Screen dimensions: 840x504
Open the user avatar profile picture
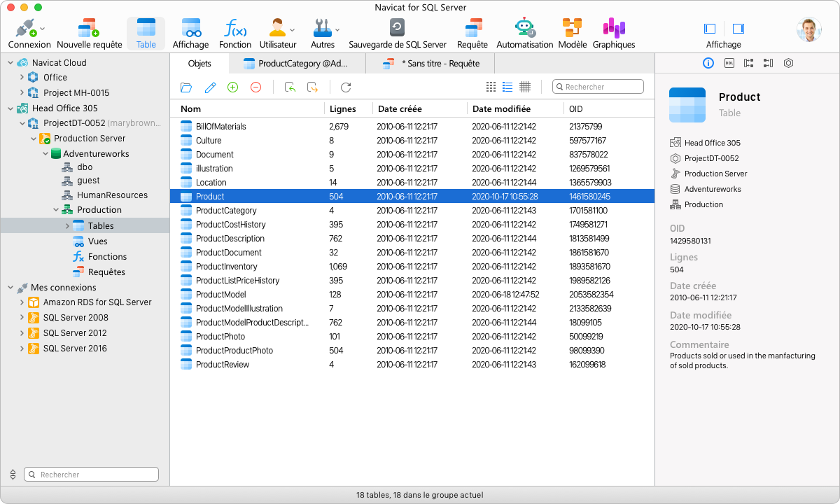click(808, 29)
